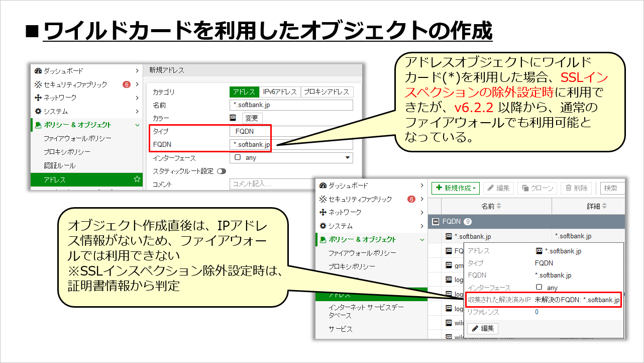
Task: Expand システム chevron in address list sidebar
Action: tap(422, 226)
